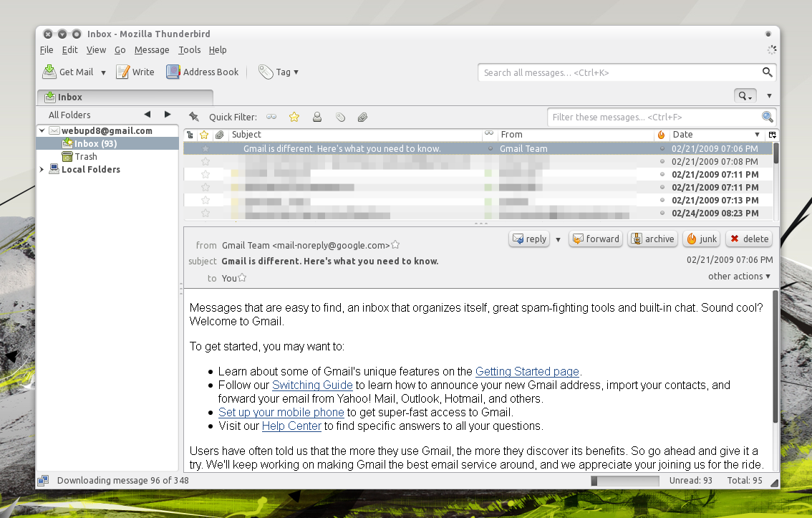Follow the Switching Guide link
The image size is (812, 518).
pyautogui.click(x=312, y=385)
